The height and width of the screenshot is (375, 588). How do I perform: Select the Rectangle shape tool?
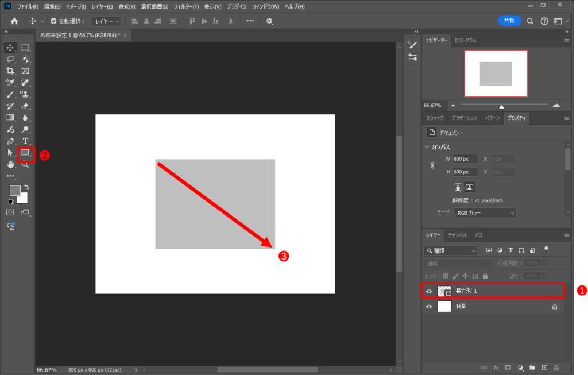pos(25,153)
